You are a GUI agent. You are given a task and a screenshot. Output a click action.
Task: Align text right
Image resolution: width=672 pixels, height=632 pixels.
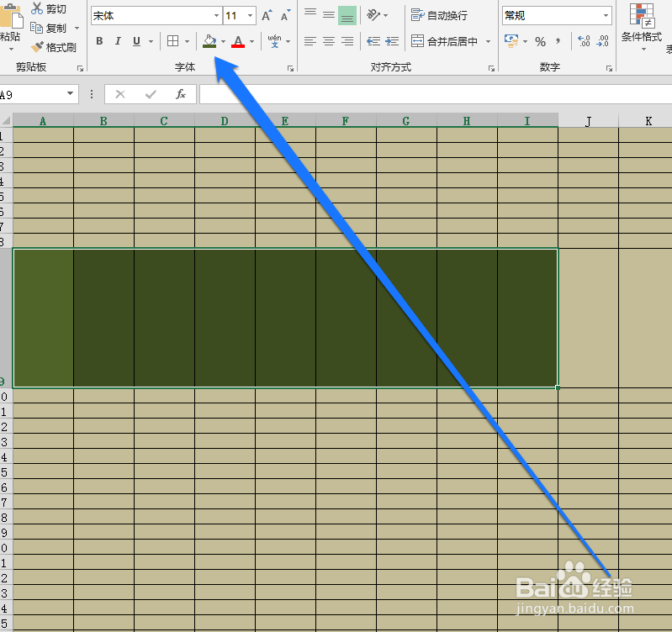click(x=347, y=41)
